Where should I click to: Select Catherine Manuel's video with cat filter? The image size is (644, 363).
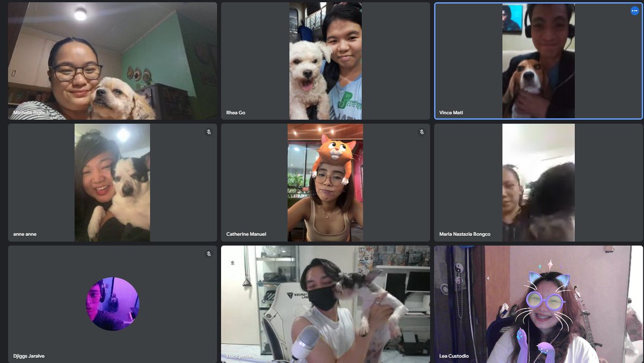pyautogui.click(x=325, y=183)
